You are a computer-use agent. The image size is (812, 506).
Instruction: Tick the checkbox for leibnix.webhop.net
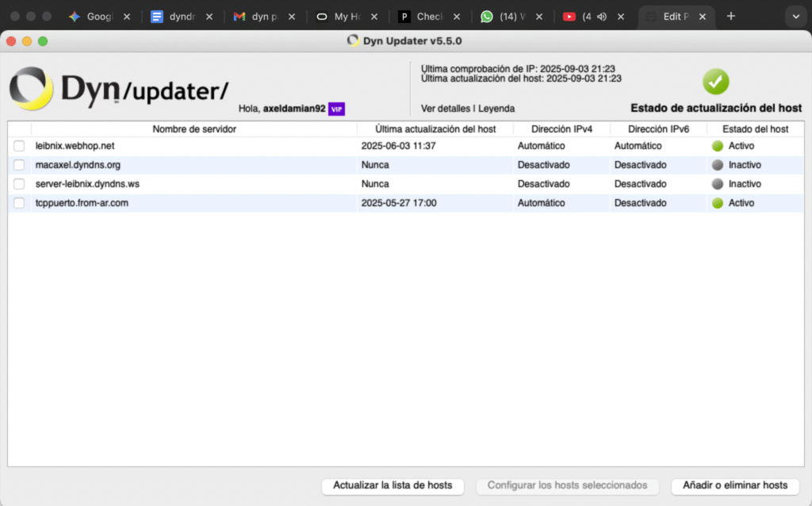19,146
